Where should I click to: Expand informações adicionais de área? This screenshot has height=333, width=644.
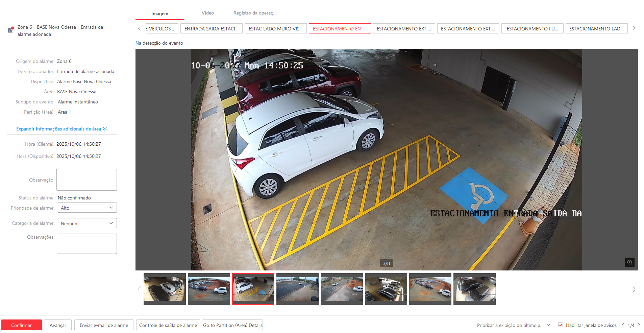point(61,129)
